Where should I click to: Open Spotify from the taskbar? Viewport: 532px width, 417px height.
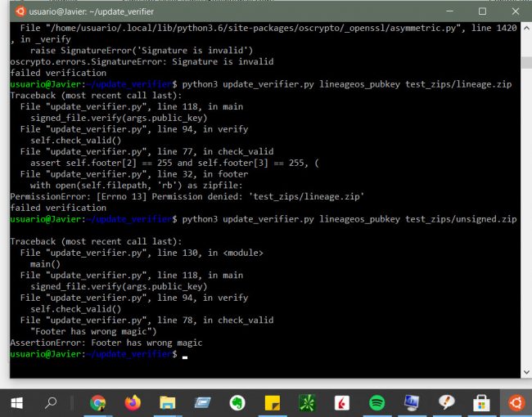377,403
